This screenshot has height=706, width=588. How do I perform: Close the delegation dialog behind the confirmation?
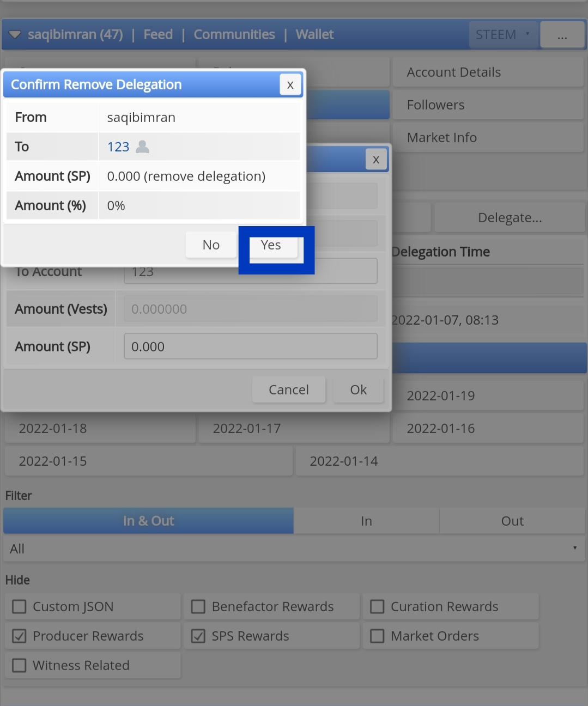pos(375,160)
